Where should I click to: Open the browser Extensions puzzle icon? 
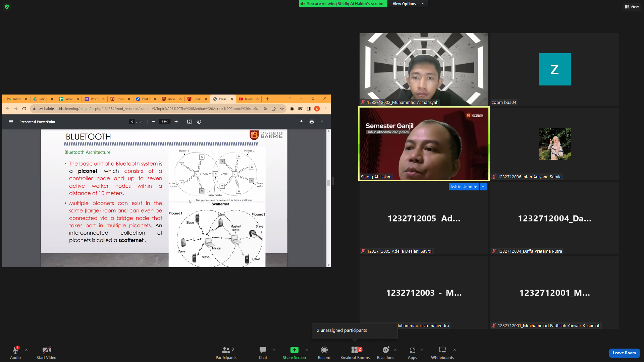(292, 109)
